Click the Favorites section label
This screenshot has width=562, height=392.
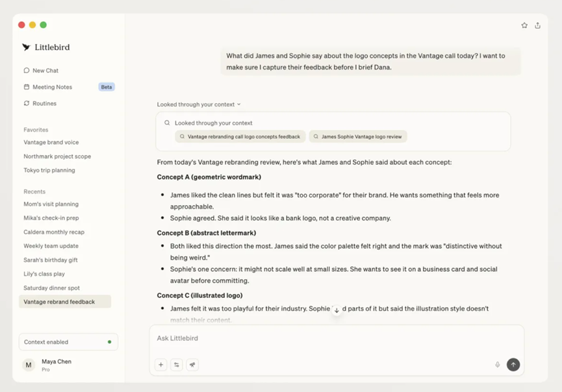pos(36,130)
